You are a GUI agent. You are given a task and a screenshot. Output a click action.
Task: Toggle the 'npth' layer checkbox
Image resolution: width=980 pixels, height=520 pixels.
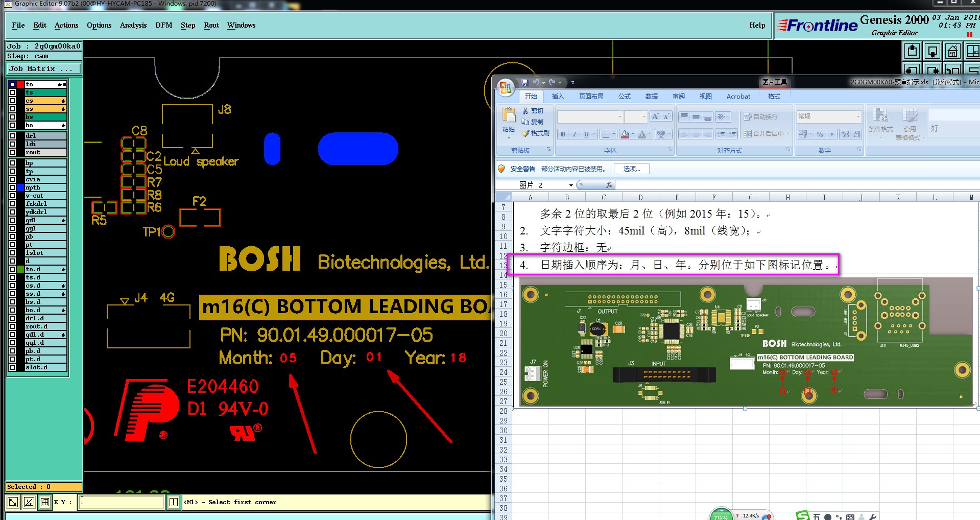coord(12,187)
